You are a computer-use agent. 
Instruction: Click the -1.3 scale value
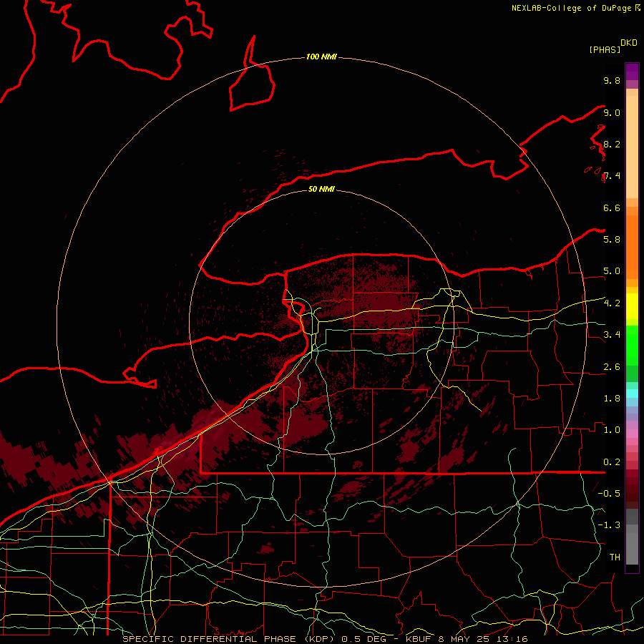click(x=609, y=525)
